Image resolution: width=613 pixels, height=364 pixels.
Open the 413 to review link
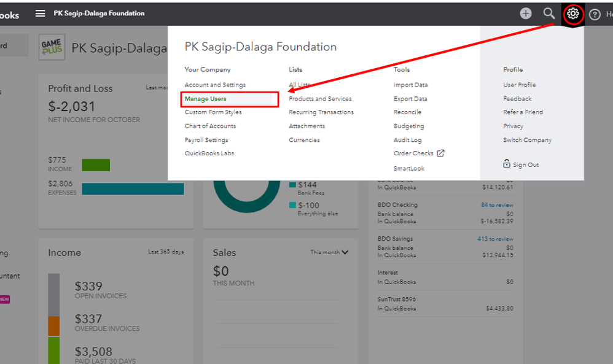495,239
